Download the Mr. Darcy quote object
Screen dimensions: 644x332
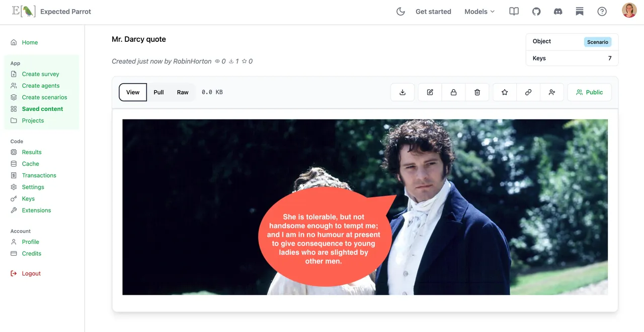(x=403, y=92)
